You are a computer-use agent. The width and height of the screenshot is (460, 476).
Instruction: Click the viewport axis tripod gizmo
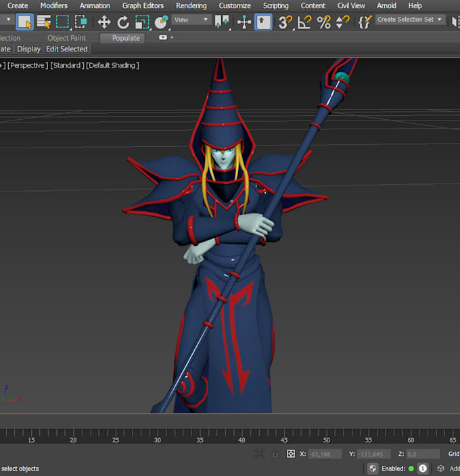[11, 393]
